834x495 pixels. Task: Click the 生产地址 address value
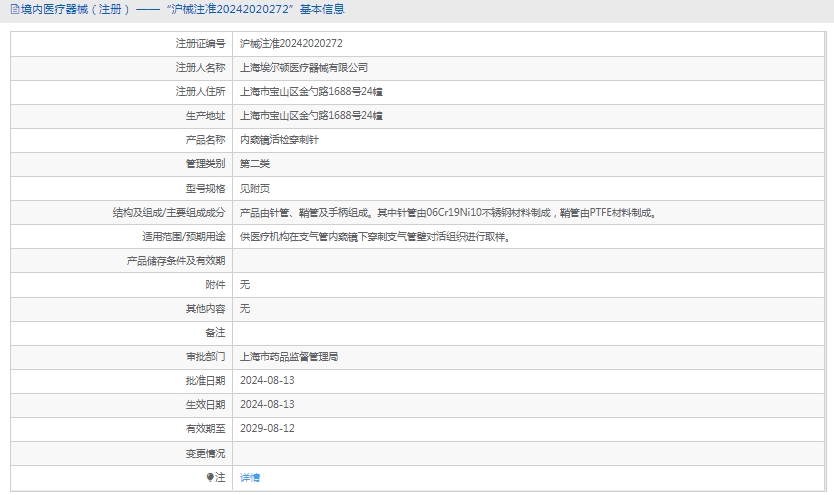311,116
